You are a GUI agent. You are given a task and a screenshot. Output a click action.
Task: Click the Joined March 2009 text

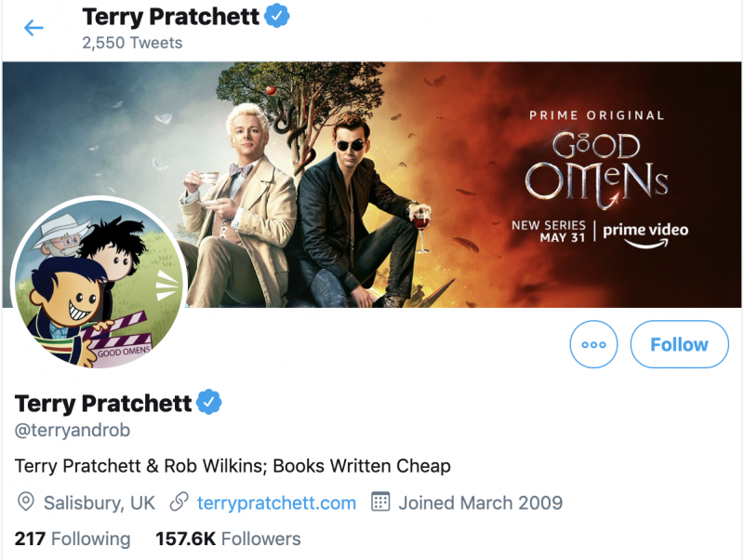(480, 503)
